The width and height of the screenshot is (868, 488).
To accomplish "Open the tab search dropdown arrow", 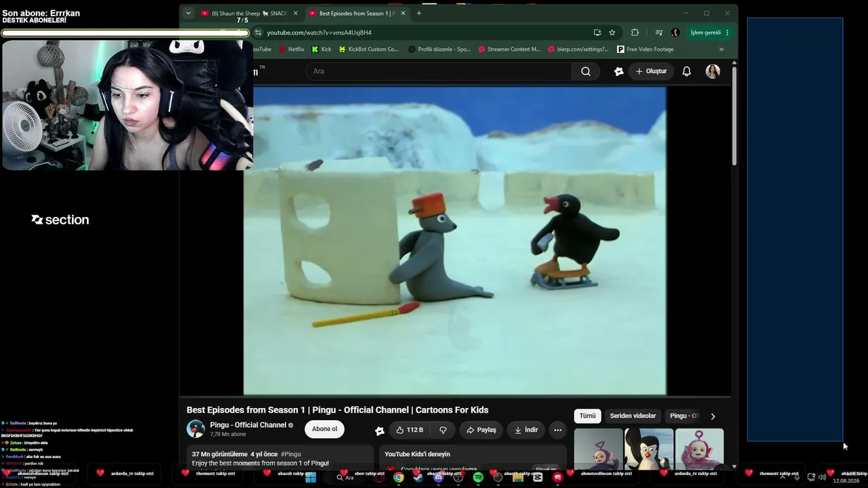I will 188,13.
